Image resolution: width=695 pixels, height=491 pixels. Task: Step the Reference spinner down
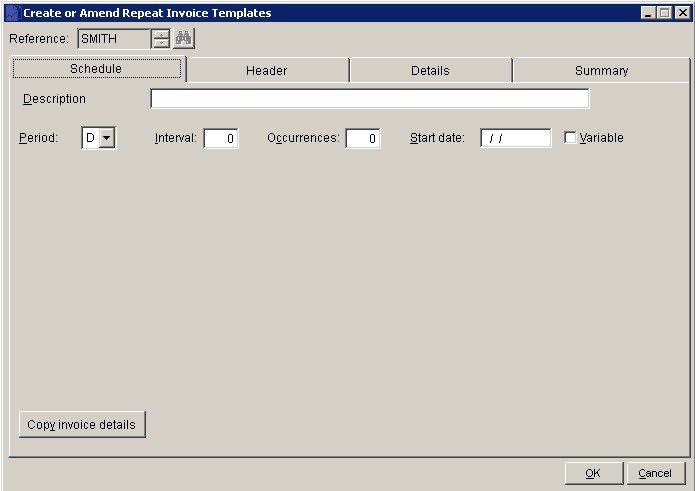(x=161, y=43)
